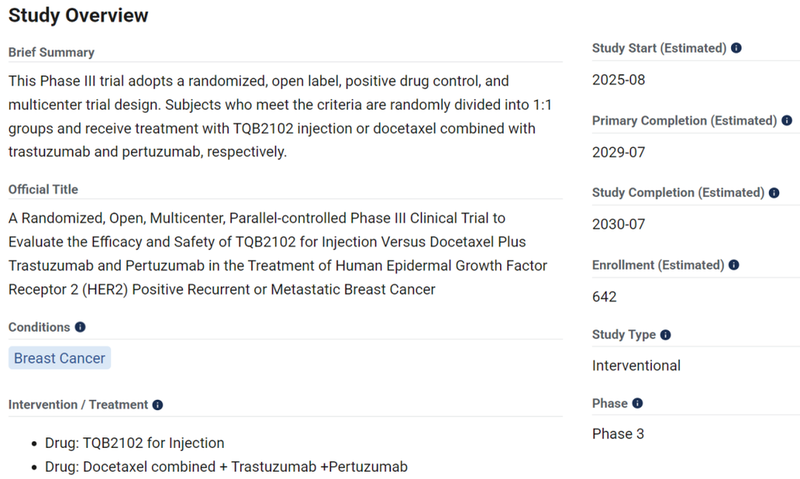Click the Study Overview heading

[x=78, y=15]
